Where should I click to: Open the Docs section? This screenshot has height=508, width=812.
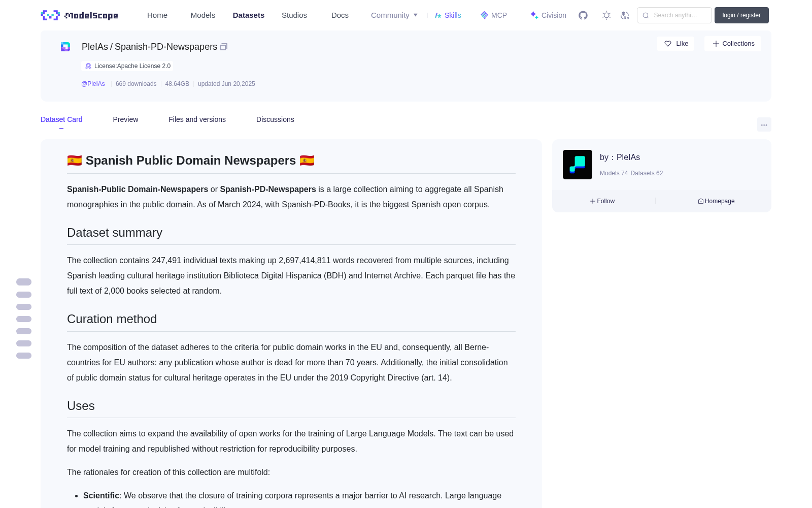pyautogui.click(x=340, y=15)
